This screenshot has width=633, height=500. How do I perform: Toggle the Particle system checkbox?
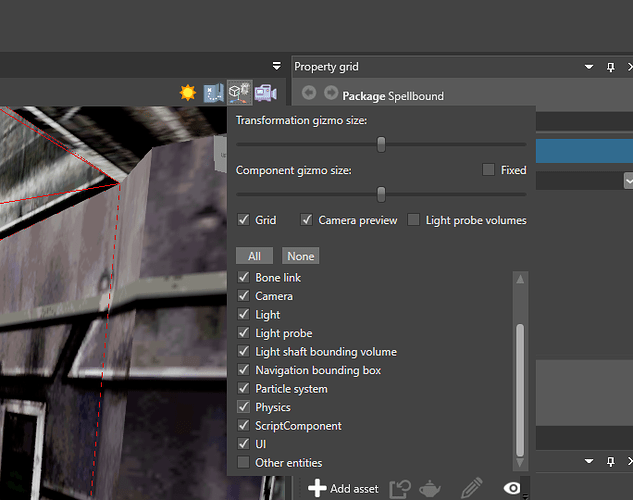[243, 389]
